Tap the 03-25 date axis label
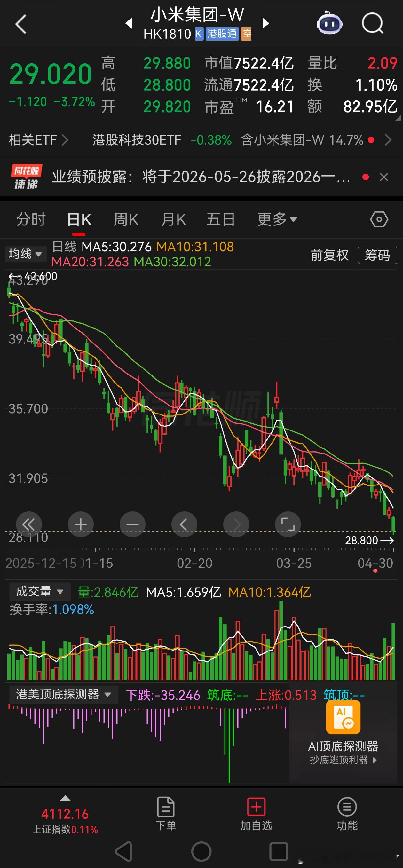This screenshot has height=868, width=403. pyautogui.click(x=294, y=563)
